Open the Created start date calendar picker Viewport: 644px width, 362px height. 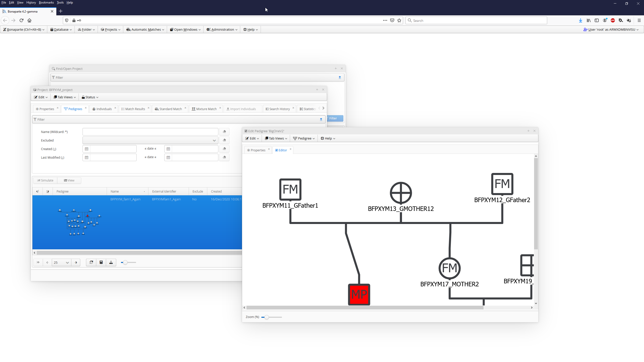coord(87,149)
